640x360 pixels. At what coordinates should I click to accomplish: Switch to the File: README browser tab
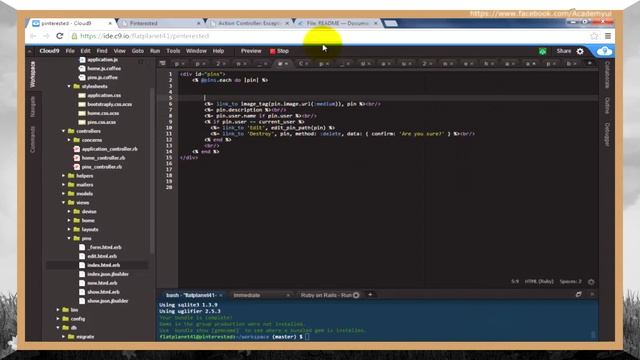[x=338, y=23]
